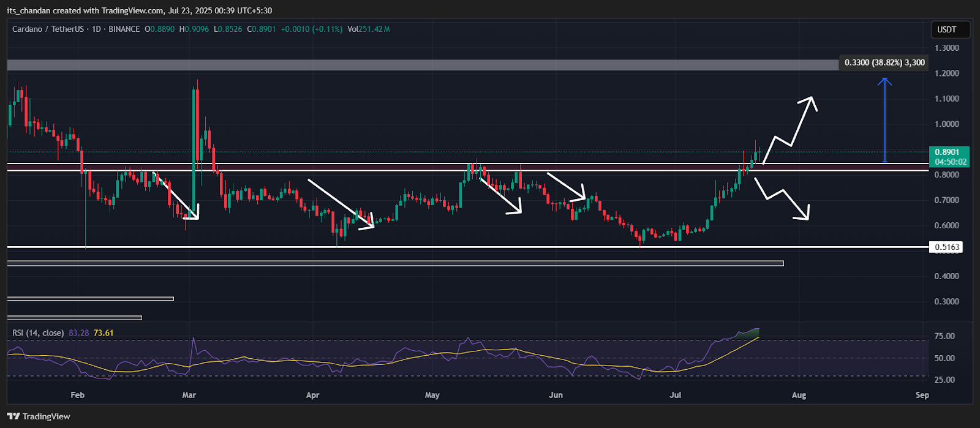
Task: Click the Jul label on time axis
Action: [x=676, y=395]
